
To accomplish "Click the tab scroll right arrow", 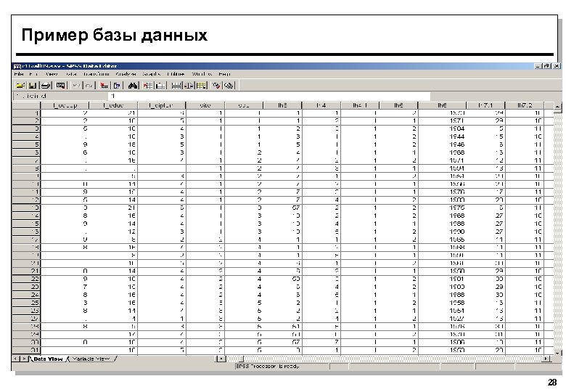I will click(23, 359).
